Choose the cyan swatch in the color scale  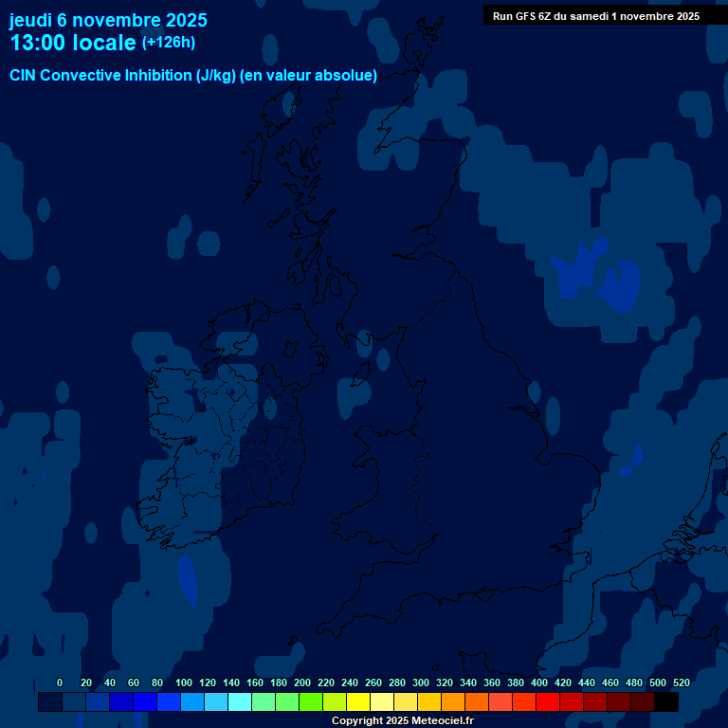coord(240,702)
